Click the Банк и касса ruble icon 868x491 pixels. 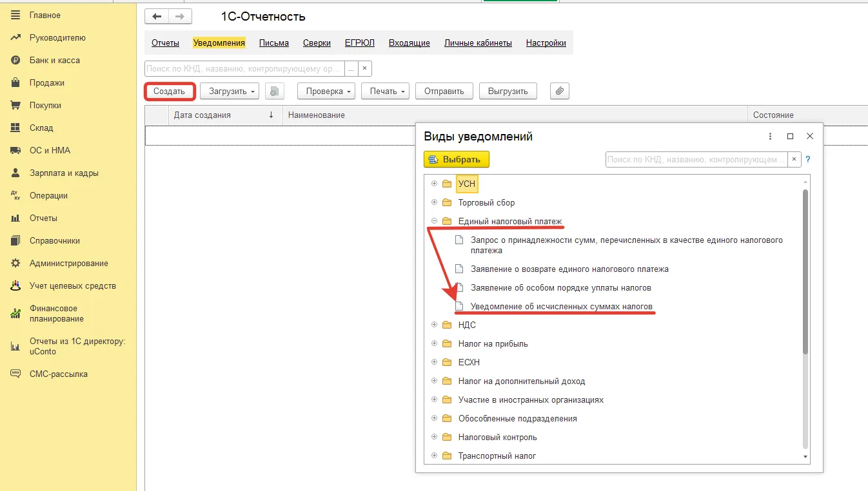16,60
